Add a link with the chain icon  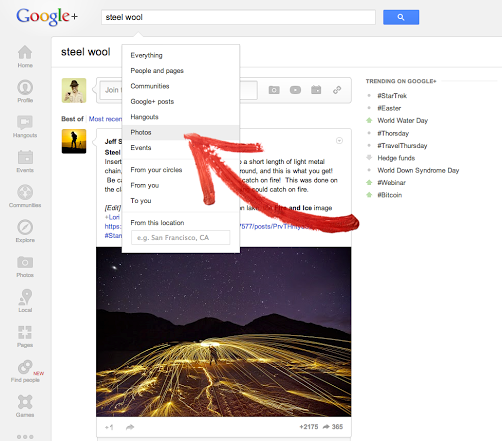(337, 90)
